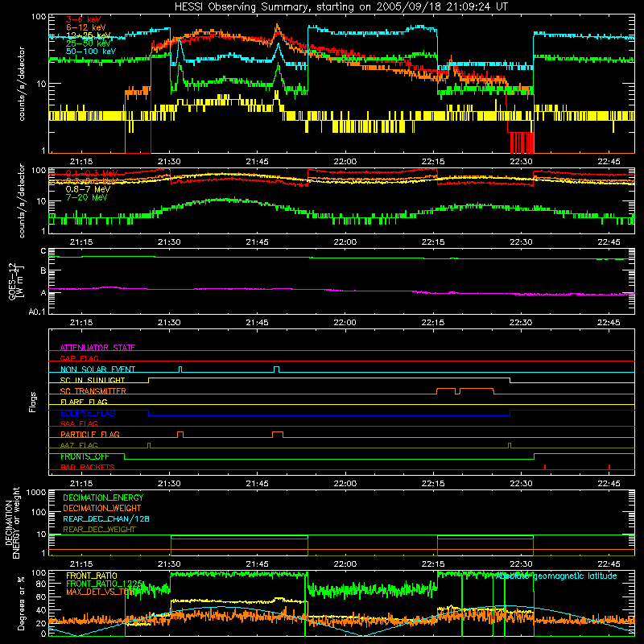Click the FRONTS_OFF flag label
This screenshot has width=644, height=644.
[85, 456]
